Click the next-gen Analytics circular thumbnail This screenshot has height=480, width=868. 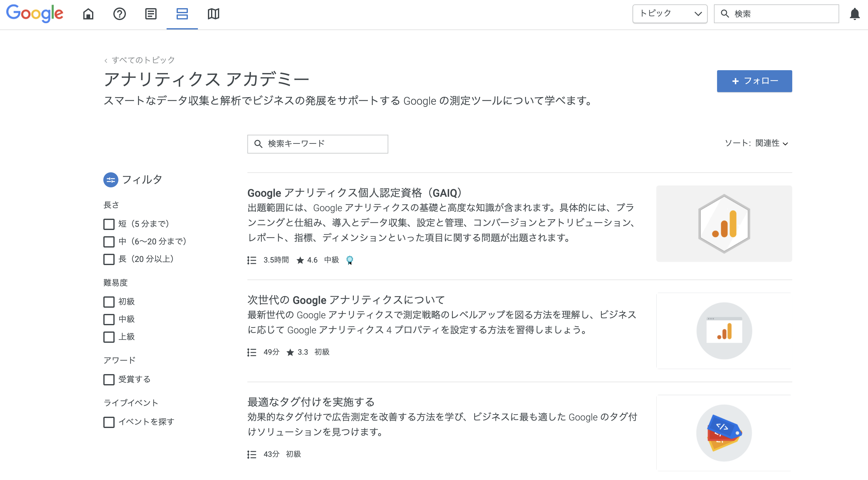point(724,331)
